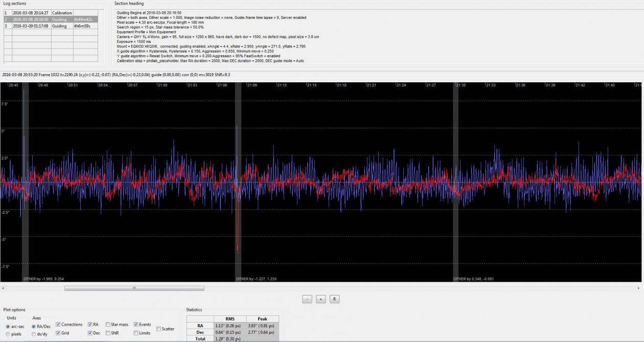Viewport: 644px width, 342px height.
Task: Click the 'Guiding Begins at 2016-03-08 20:16:50' line
Action: (x=149, y=12)
